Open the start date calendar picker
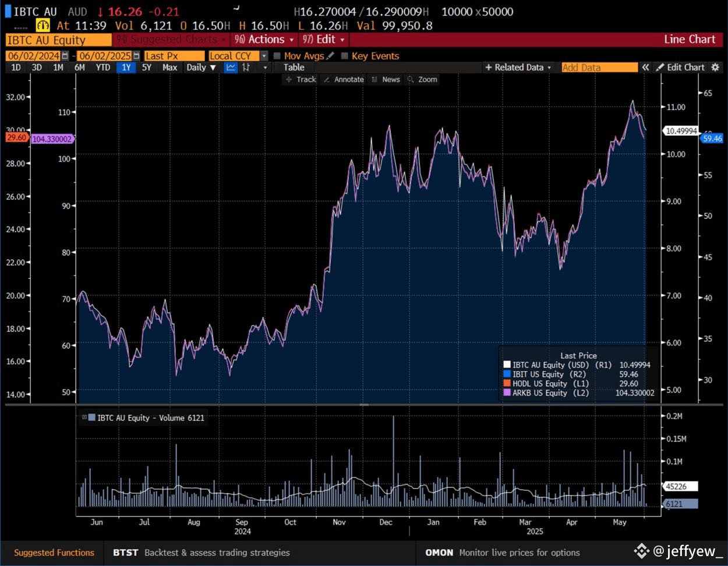728x566 pixels. point(65,56)
